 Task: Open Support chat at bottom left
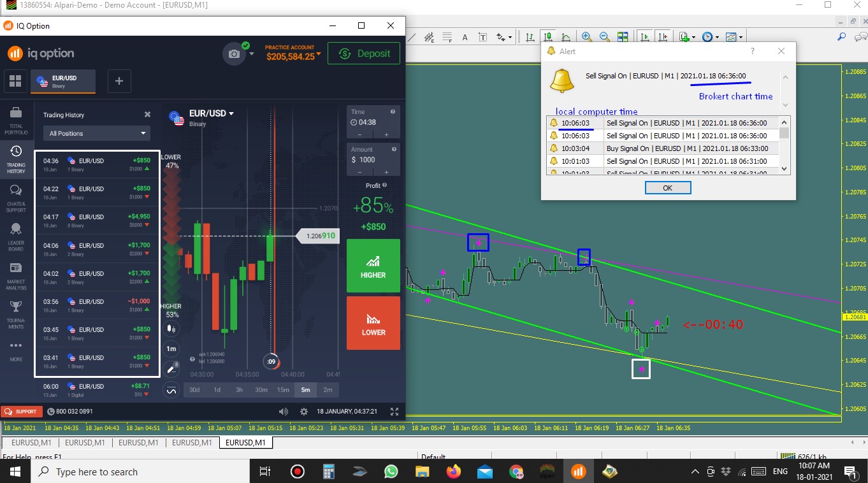(22, 412)
